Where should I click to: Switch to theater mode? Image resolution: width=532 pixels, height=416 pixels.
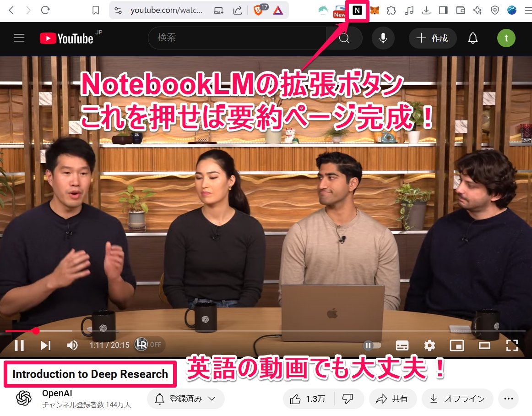pyautogui.click(x=484, y=346)
